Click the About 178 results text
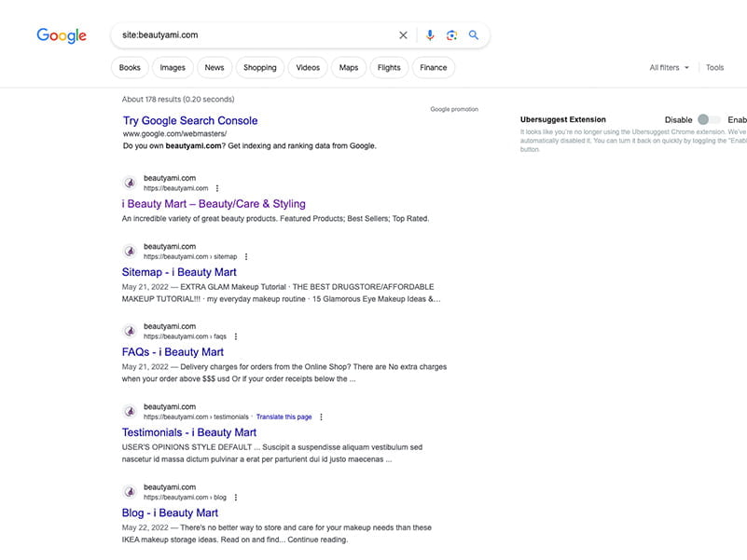 (x=178, y=99)
